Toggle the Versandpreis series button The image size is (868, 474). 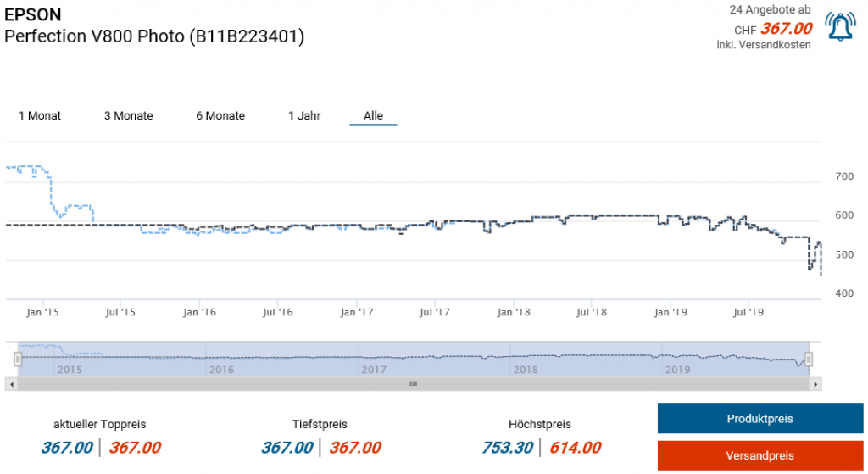759,455
